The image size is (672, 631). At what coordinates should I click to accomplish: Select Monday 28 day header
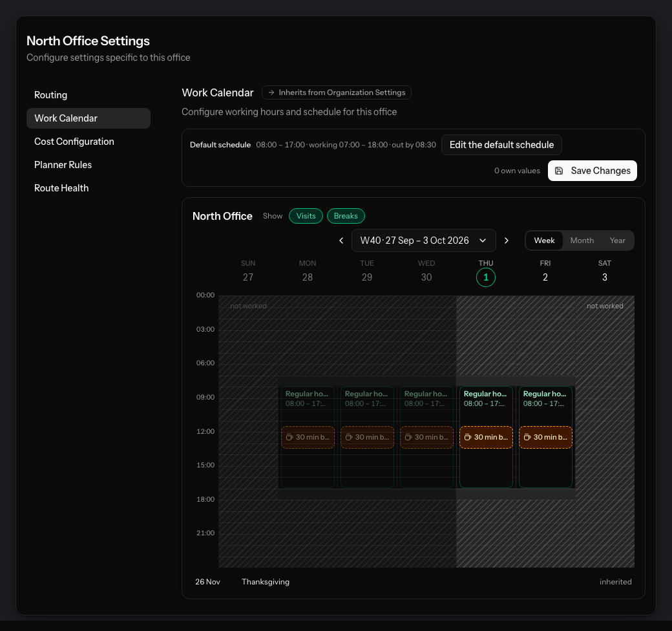coord(308,272)
